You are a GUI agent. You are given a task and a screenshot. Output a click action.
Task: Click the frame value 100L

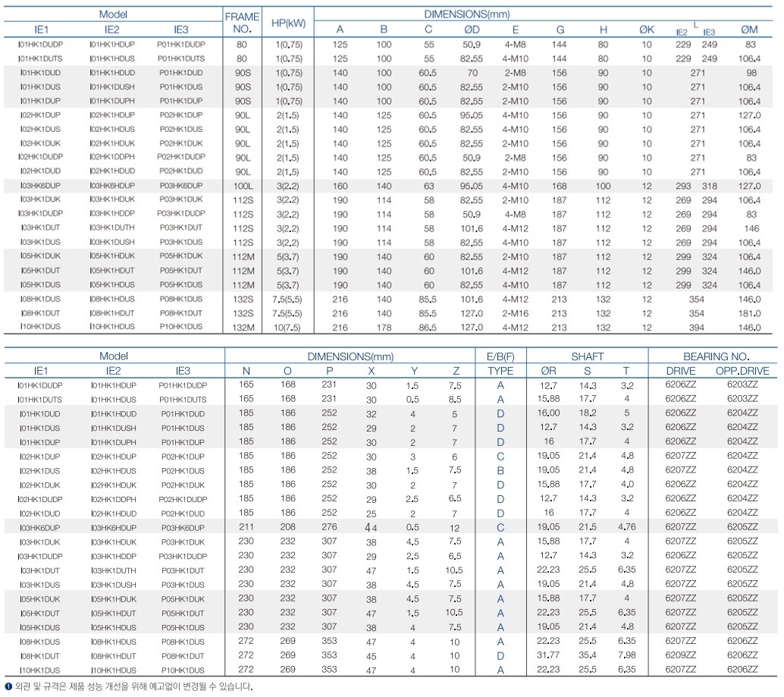tap(243, 186)
